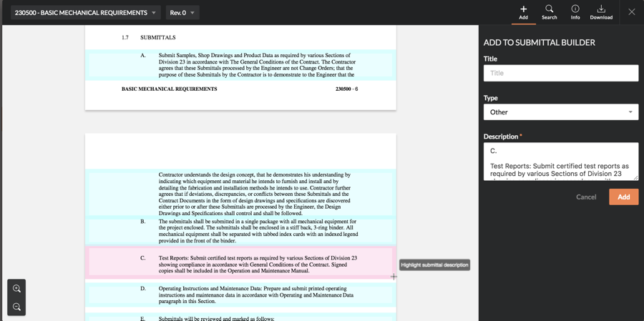644x321 pixels.
Task: Expand the Type dropdown showing Other
Action: coord(560,112)
